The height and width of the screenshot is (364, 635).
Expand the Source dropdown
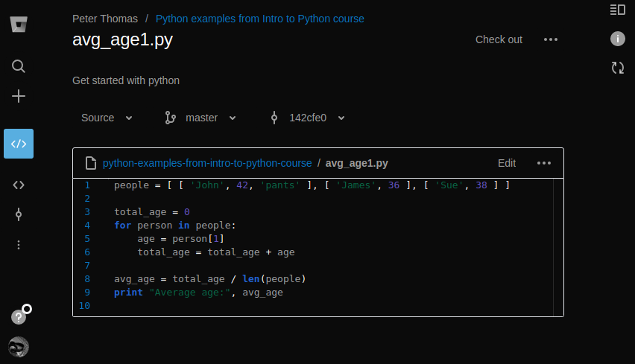pos(107,118)
